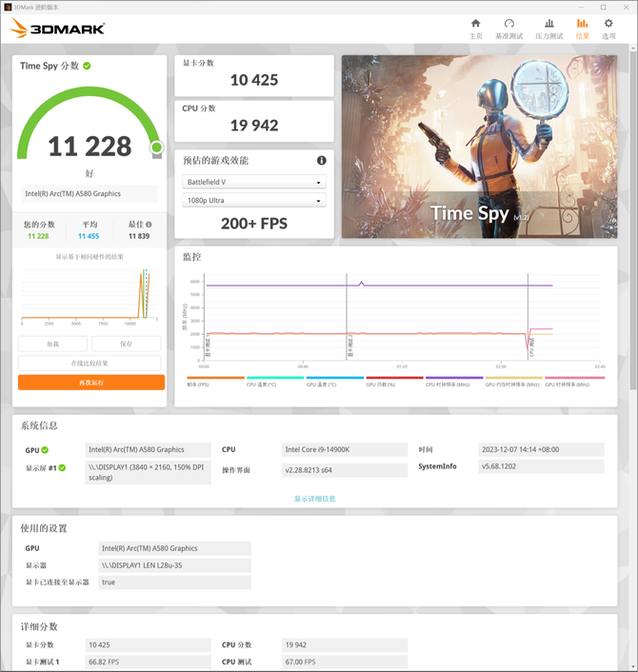Go to the 主页 home tab icon

pyautogui.click(x=475, y=24)
